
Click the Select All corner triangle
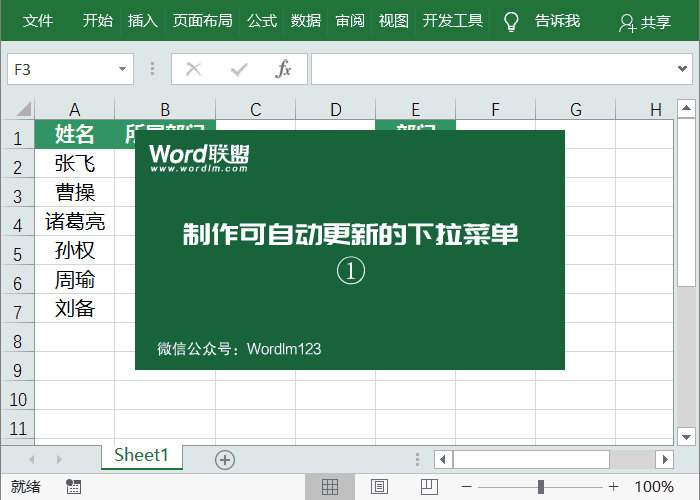pos(24,109)
